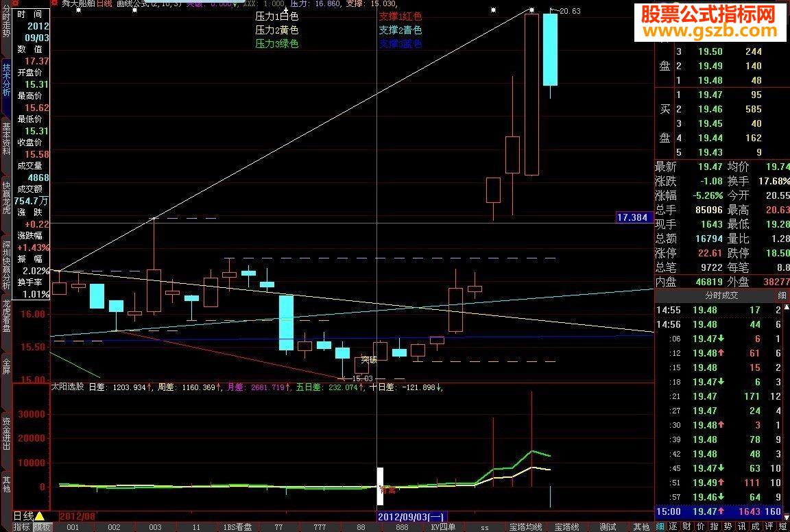Click the scroll down arrow of trades list
The height and width of the screenshot is (532, 790).
[x=787, y=516]
